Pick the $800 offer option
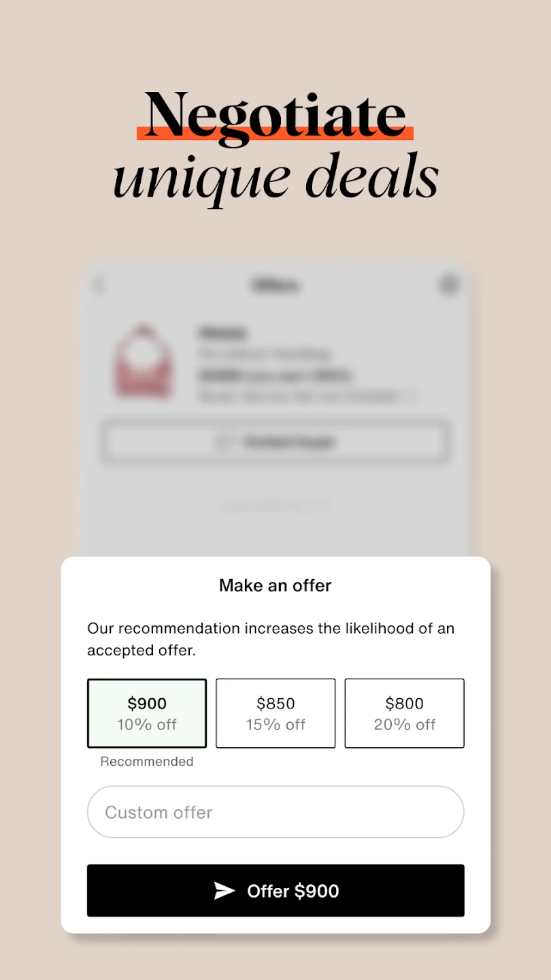Viewport: 551px width, 980px height. click(404, 713)
